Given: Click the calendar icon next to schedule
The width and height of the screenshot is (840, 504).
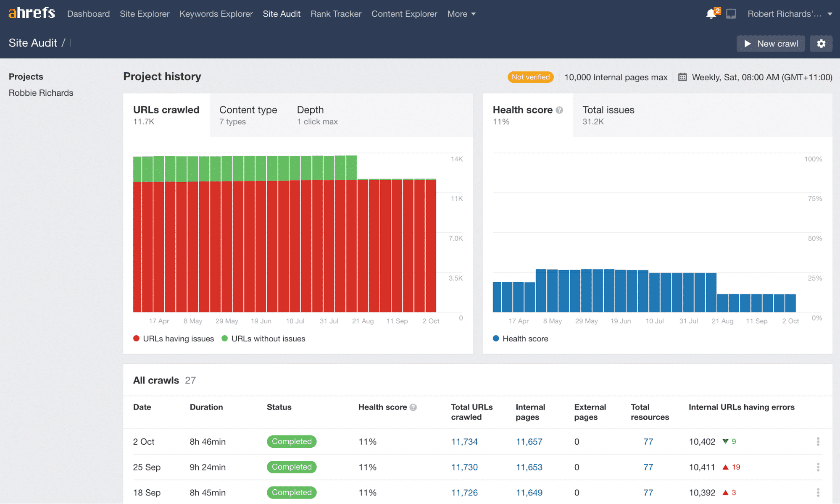Looking at the screenshot, I should (x=683, y=77).
